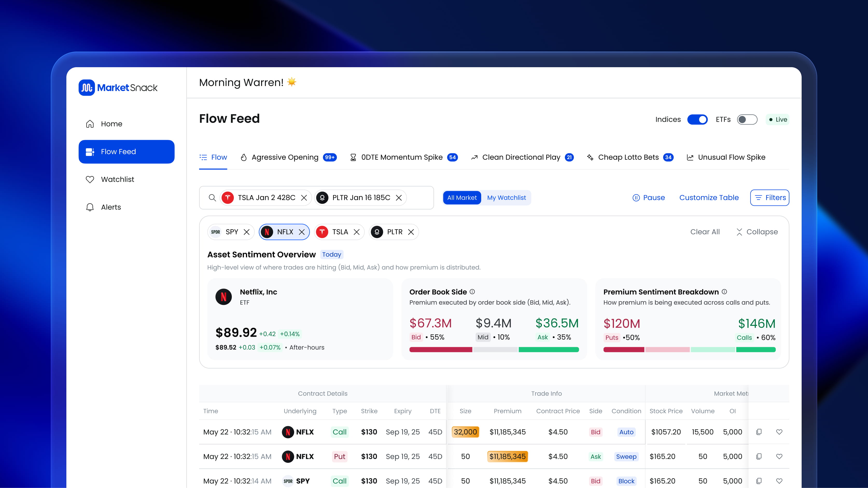Select the Watchlist heart icon in sidebar

tap(90, 179)
